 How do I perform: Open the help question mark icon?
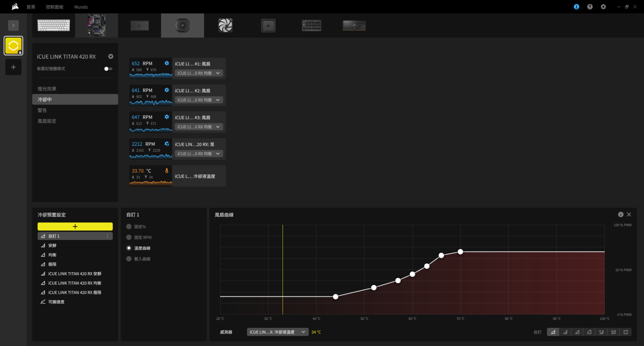pos(590,7)
